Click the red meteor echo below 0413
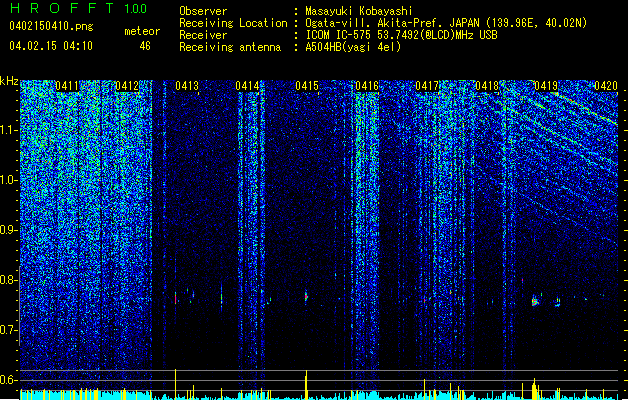The height and width of the screenshot is (400, 629). click(175, 298)
